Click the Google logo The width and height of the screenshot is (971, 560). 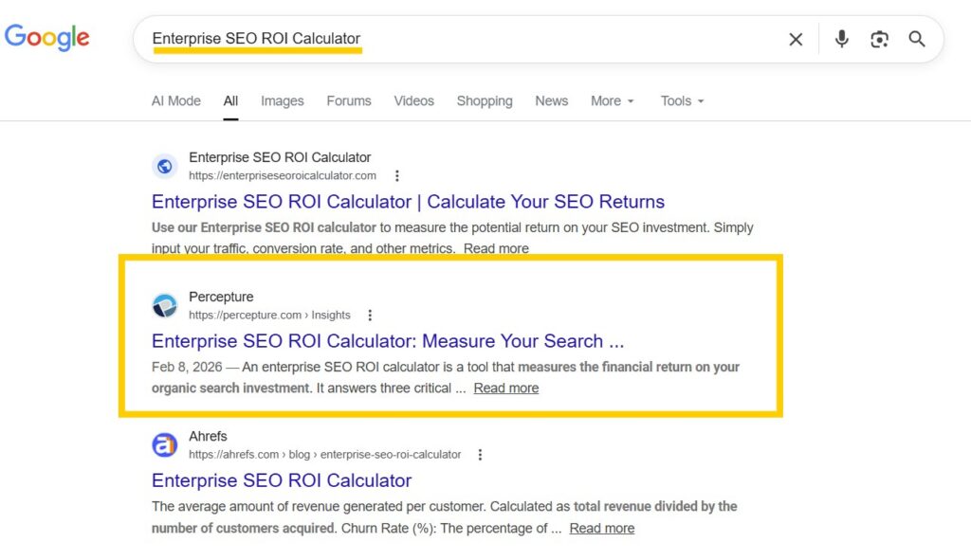(x=46, y=38)
